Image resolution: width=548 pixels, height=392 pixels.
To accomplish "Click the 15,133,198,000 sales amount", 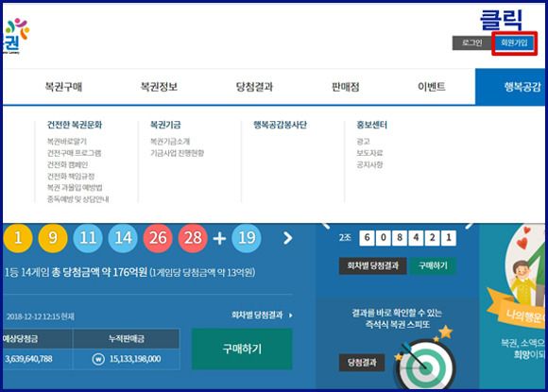I will [x=135, y=359].
